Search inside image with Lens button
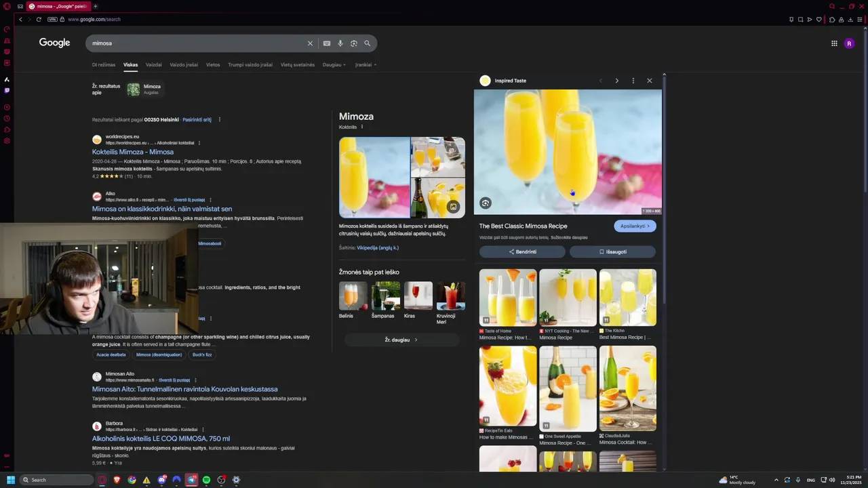 pos(486,203)
